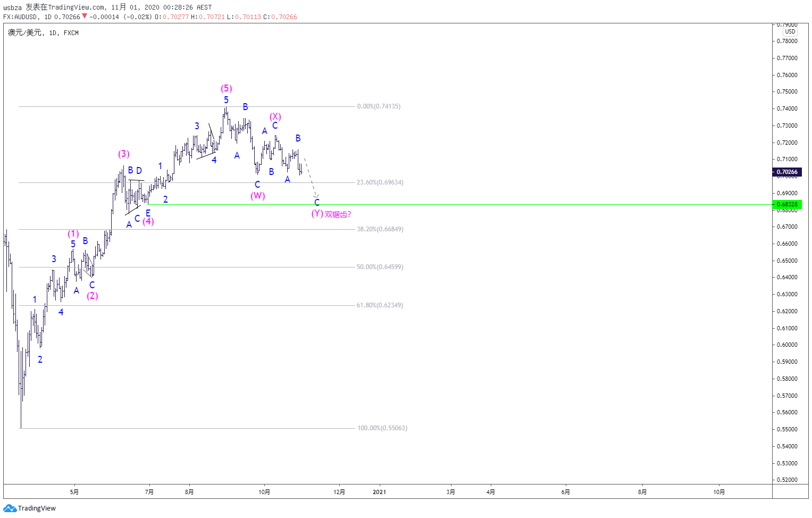Click the dark 0.70266 current price tag

(787, 172)
